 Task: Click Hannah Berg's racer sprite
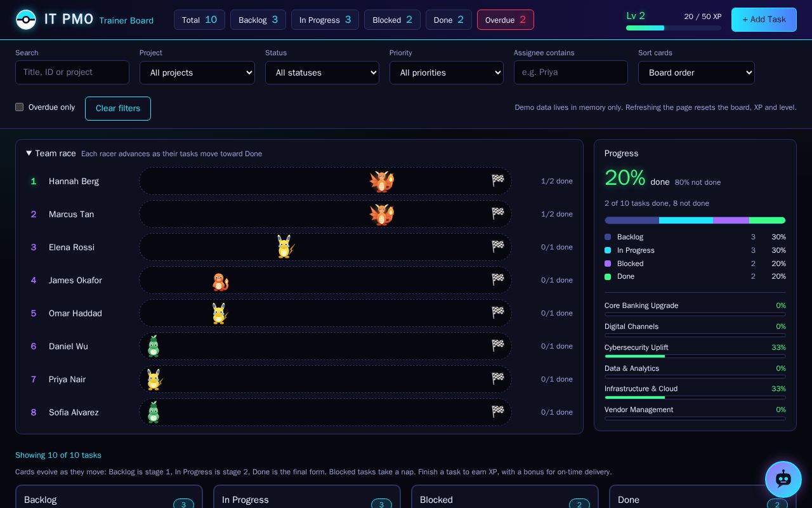[382, 181]
